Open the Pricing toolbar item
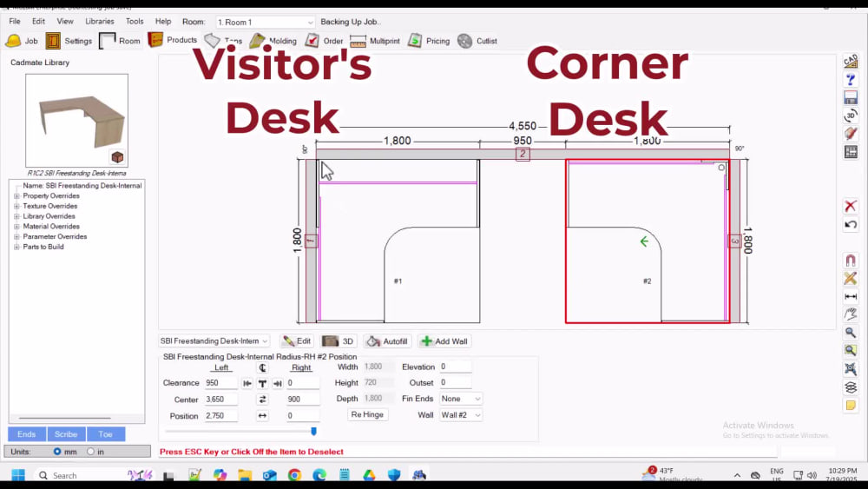Image resolution: width=868 pixels, height=489 pixels. (x=429, y=41)
